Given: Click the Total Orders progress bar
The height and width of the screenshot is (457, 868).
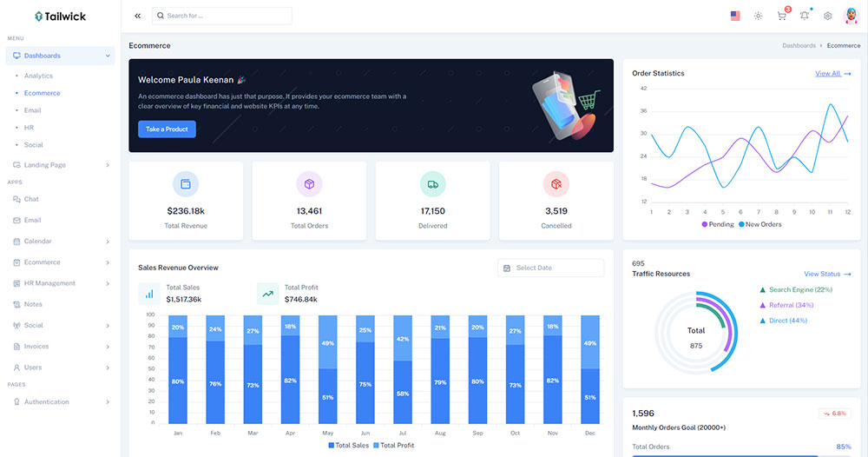Looking at the screenshot, I should 725,454.
